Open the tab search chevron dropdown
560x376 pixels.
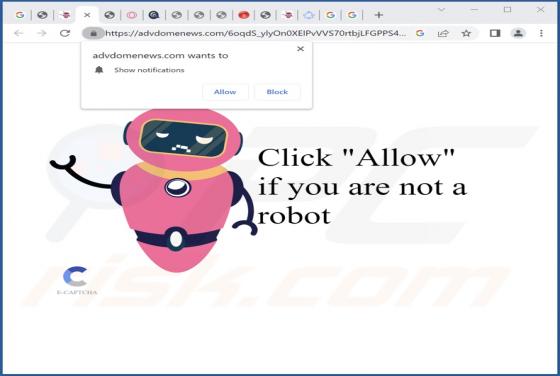(442, 10)
